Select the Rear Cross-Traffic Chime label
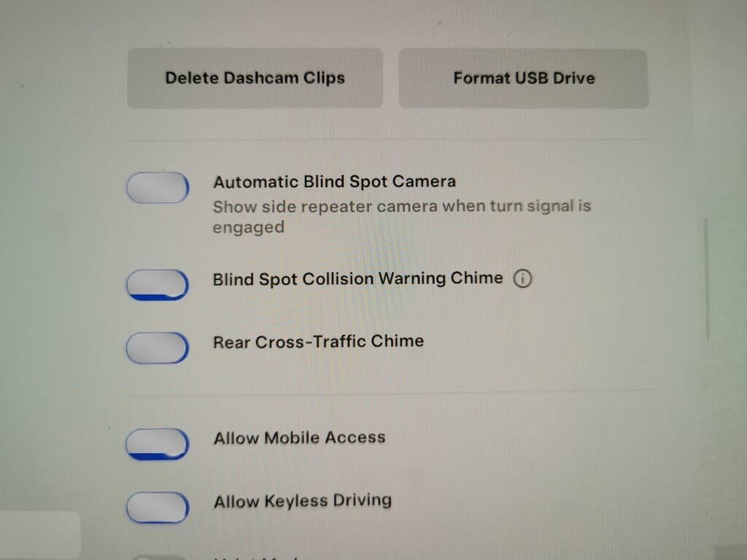This screenshot has width=747, height=560. tap(318, 341)
